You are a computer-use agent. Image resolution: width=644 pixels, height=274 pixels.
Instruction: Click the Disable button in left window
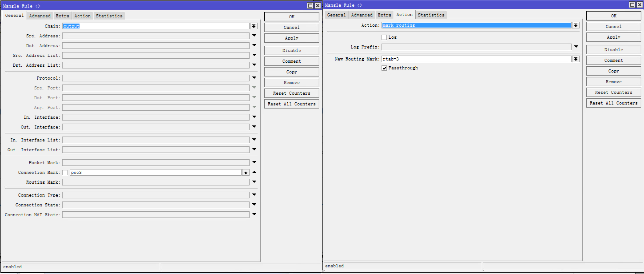(291, 51)
